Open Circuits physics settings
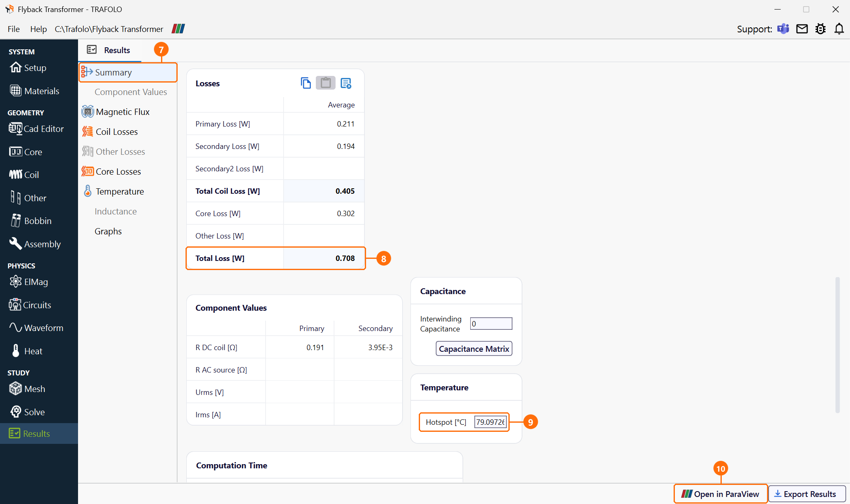 (x=30, y=305)
